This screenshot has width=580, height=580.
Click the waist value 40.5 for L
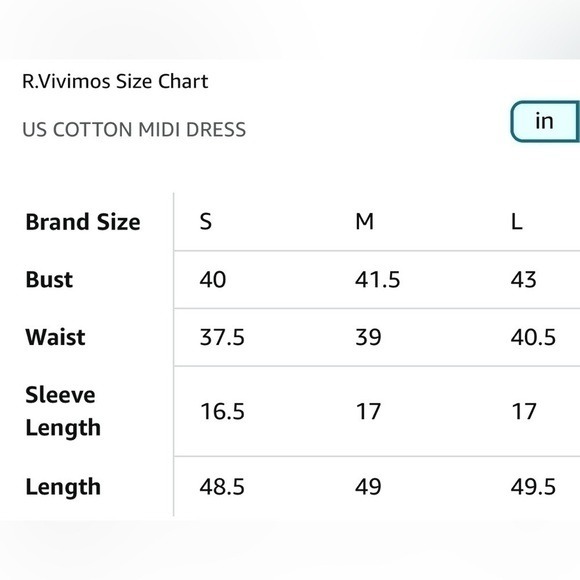[x=533, y=337]
